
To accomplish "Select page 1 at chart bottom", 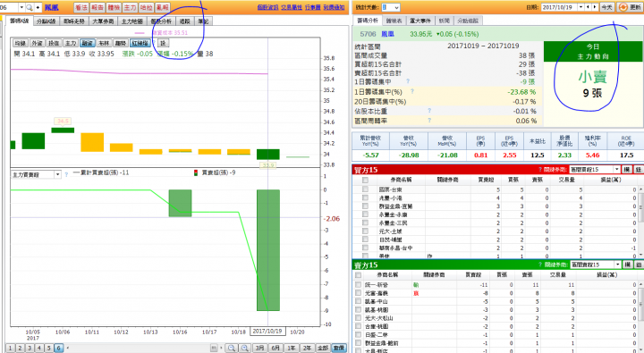I will tap(11, 348).
